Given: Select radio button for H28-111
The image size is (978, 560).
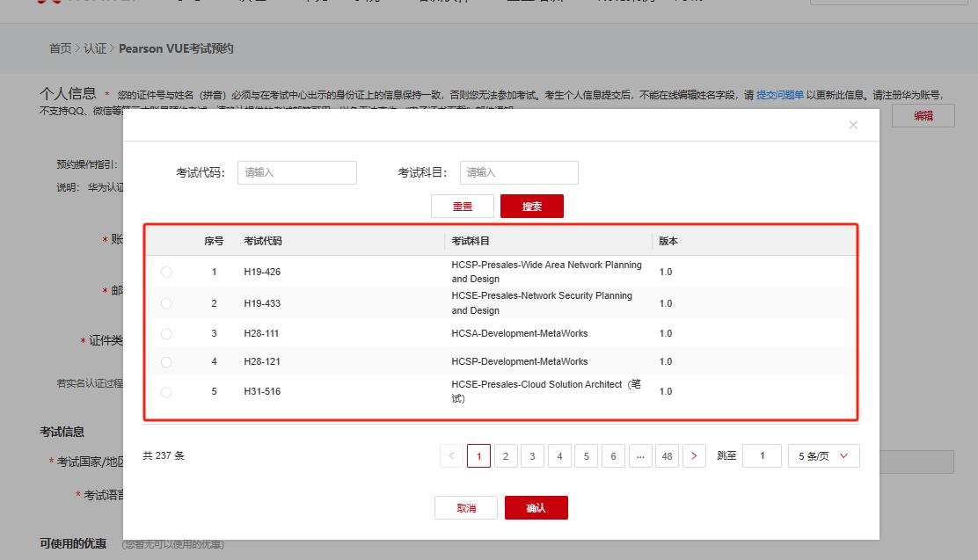Looking at the screenshot, I should pos(166,334).
